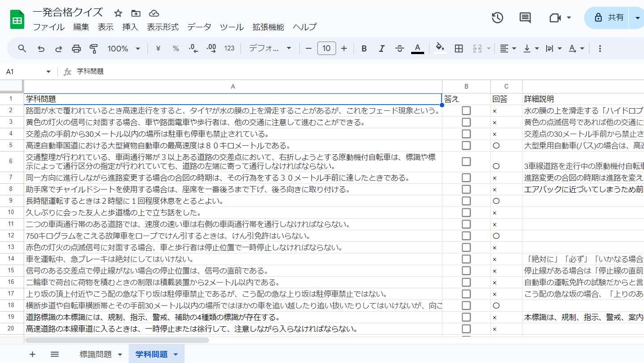The height and width of the screenshot is (363, 644).
Task: Toggle bold formatting
Action: (364, 48)
